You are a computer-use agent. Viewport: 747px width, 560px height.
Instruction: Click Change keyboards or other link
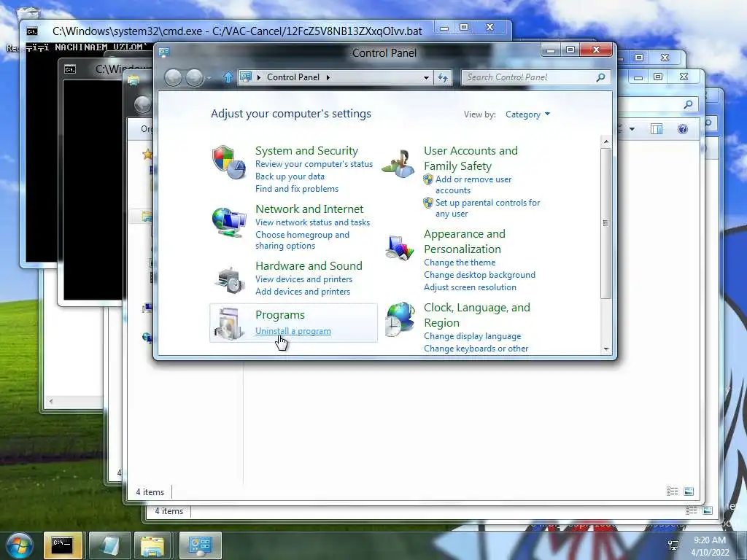[476, 349]
